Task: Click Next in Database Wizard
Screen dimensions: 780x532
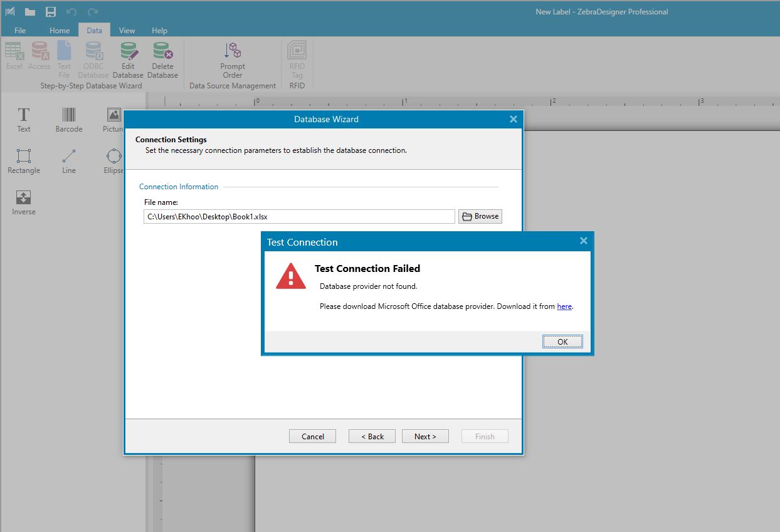Action: [x=425, y=436]
